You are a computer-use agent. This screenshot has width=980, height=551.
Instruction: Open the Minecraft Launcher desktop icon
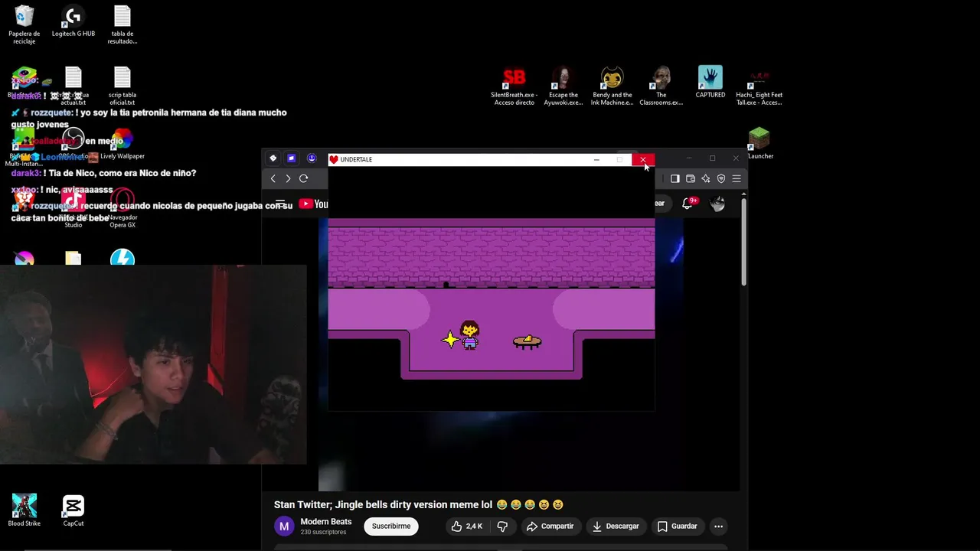pyautogui.click(x=759, y=144)
